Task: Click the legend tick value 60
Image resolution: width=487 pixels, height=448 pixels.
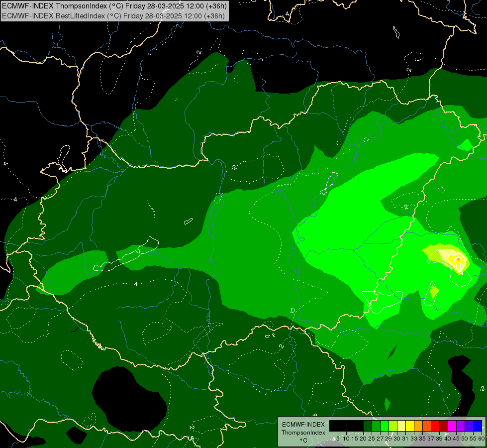Action: pyautogui.click(x=482, y=439)
